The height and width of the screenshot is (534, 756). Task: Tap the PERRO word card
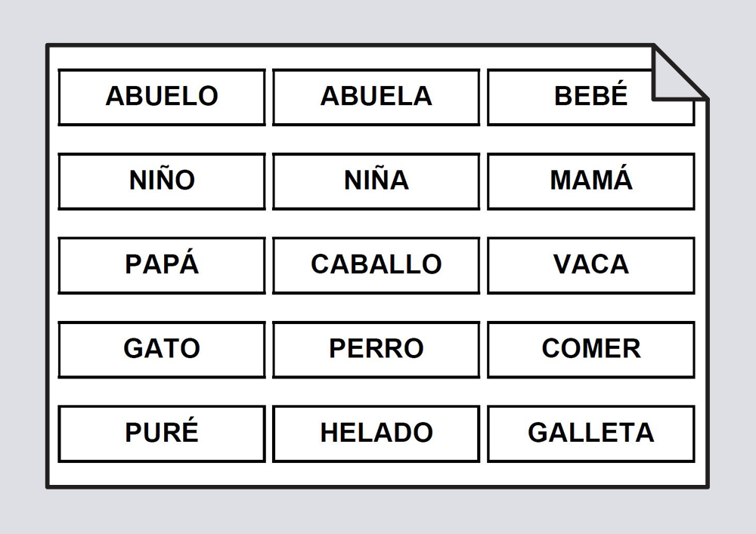pyautogui.click(x=376, y=350)
